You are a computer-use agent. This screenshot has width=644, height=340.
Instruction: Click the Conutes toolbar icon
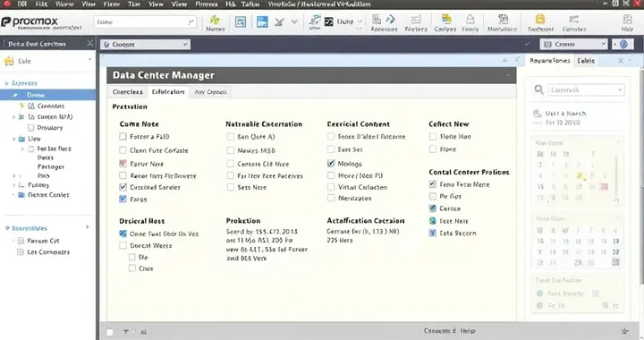pos(573,20)
